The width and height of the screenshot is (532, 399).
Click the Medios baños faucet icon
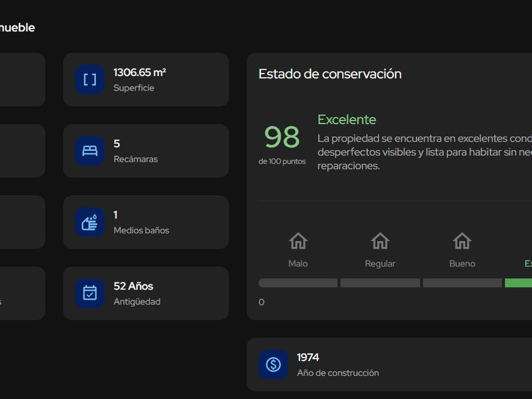pos(90,222)
